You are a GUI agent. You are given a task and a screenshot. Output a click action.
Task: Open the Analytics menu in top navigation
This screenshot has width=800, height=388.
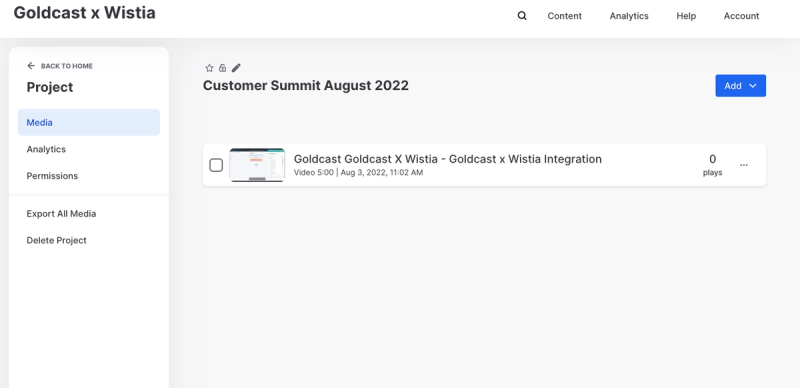tap(629, 16)
